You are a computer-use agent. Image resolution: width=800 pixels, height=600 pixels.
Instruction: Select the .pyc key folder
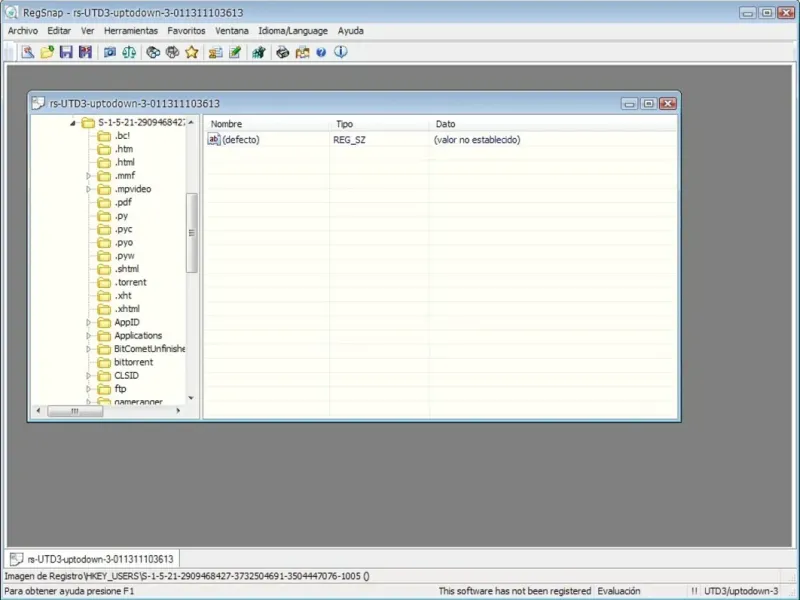point(115,229)
